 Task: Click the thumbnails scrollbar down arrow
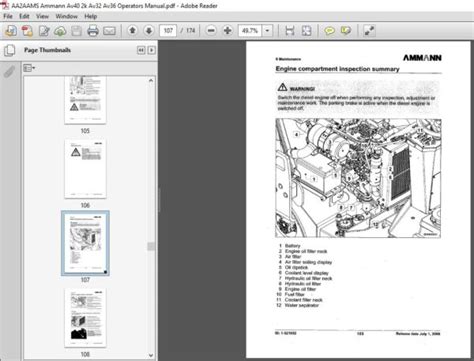click(151, 355)
